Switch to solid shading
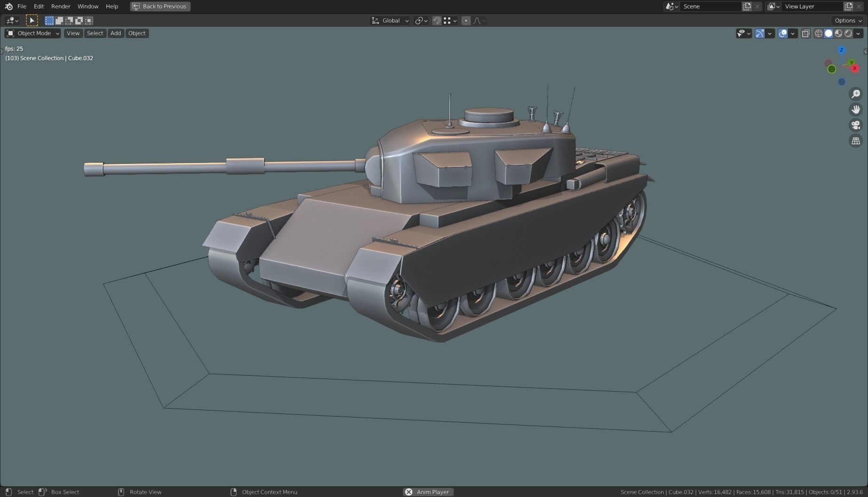The height and width of the screenshot is (497, 868). [829, 33]
